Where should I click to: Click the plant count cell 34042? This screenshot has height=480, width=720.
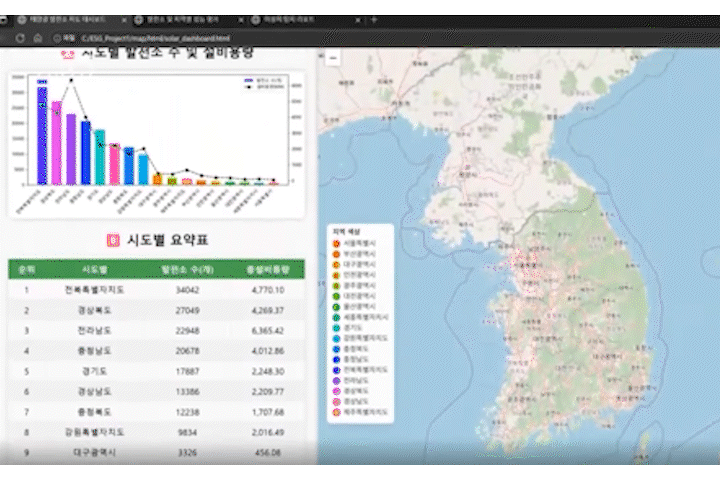[x=187, y=290]
